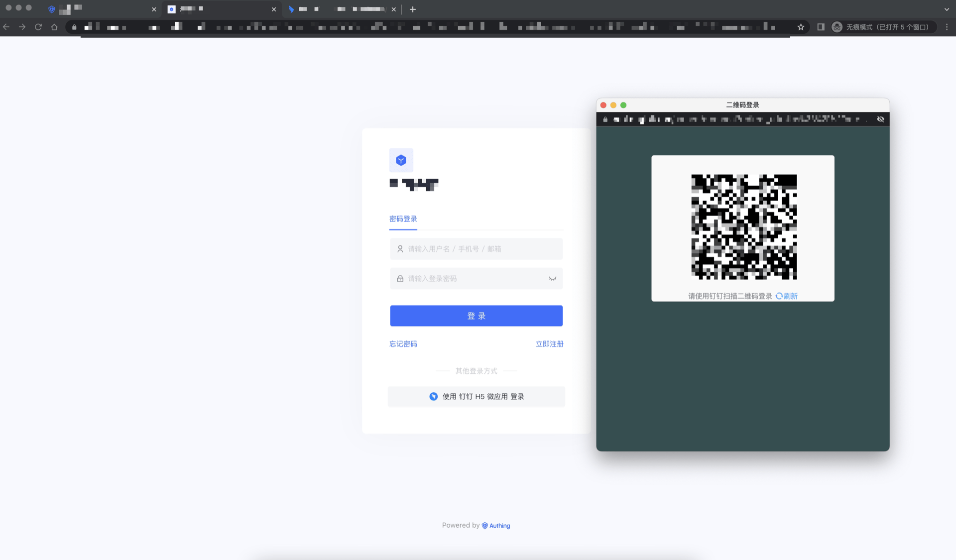The height and width of the screenshot is (560, 956).
Task: Expand the tab search chevron
Action: coord(947,9)
